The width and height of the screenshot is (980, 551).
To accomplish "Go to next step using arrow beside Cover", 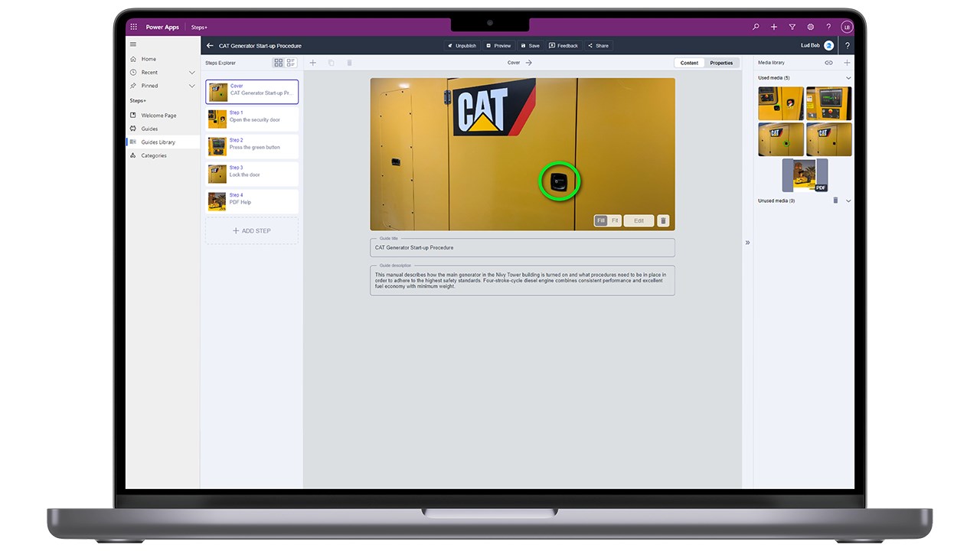I will (529, 63).
